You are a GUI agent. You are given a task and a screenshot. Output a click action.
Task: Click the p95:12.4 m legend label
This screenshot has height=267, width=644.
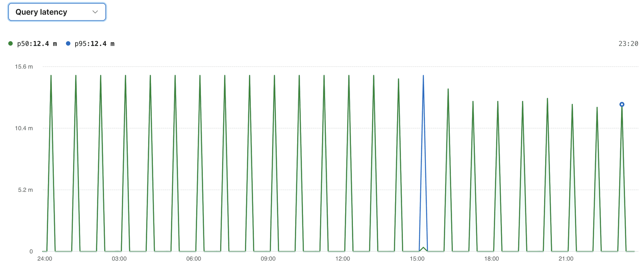click(94, 44)
